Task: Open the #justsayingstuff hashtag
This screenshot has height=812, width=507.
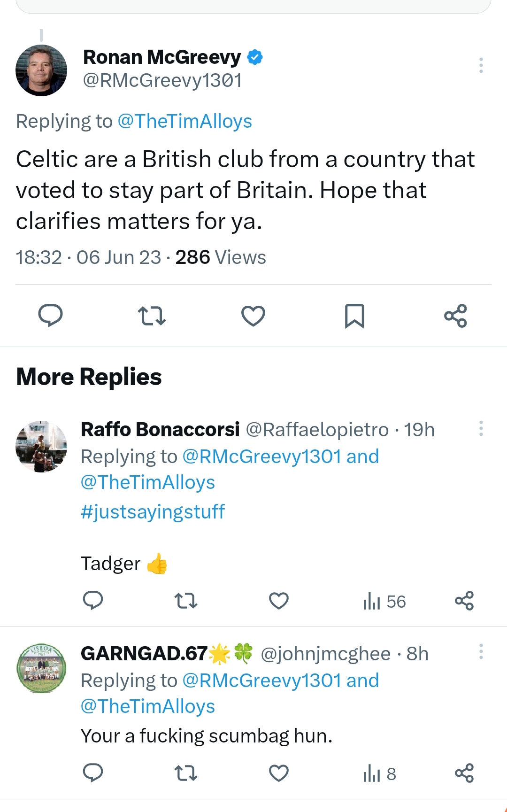Action: [153, 511]
